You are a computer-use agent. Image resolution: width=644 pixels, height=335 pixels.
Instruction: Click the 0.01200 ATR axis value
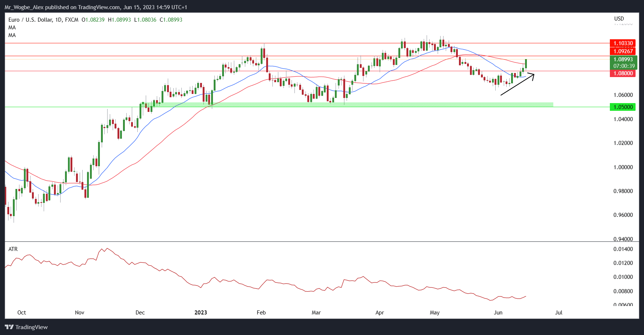pos(623,263)
